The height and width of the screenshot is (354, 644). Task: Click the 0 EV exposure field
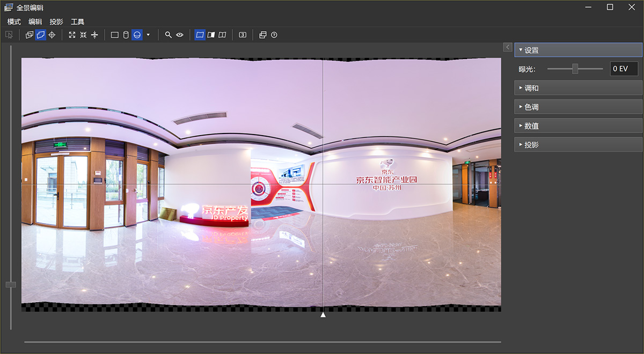(624, 69)
